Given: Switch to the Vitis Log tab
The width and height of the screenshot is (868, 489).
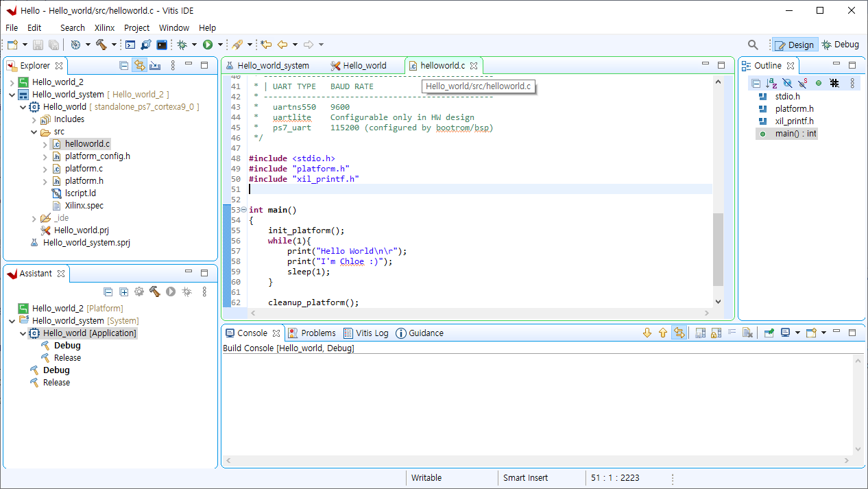Looking at the screenshot, I should pyautogui.click(x=365, y=333).
